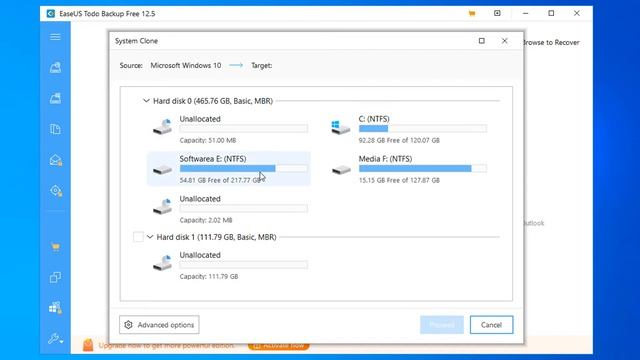Click drive icon of Unallocated 111.79 GB
This screenshot has height=360, width=640.
click(x=162, y=262)
